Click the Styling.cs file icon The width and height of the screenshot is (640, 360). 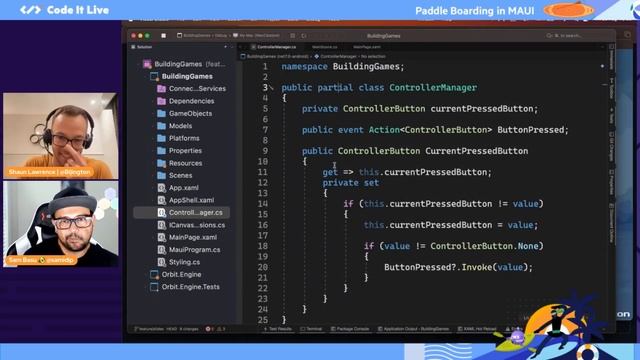162,262
